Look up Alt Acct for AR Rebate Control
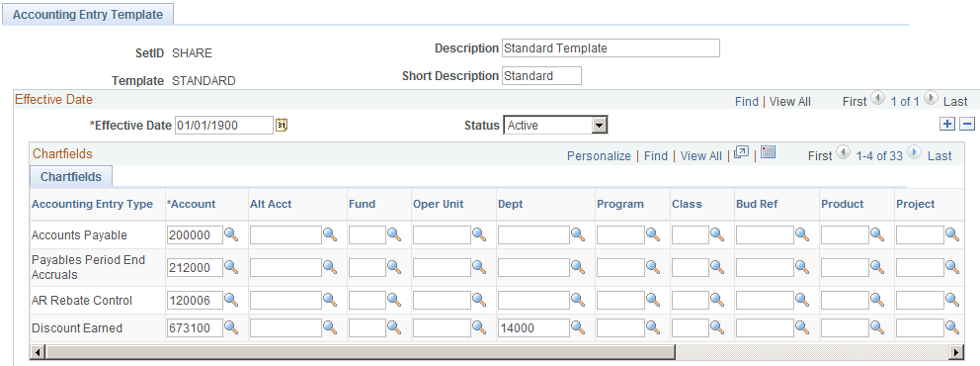Viewport: 980px width, 366px height. click(330, 300)
